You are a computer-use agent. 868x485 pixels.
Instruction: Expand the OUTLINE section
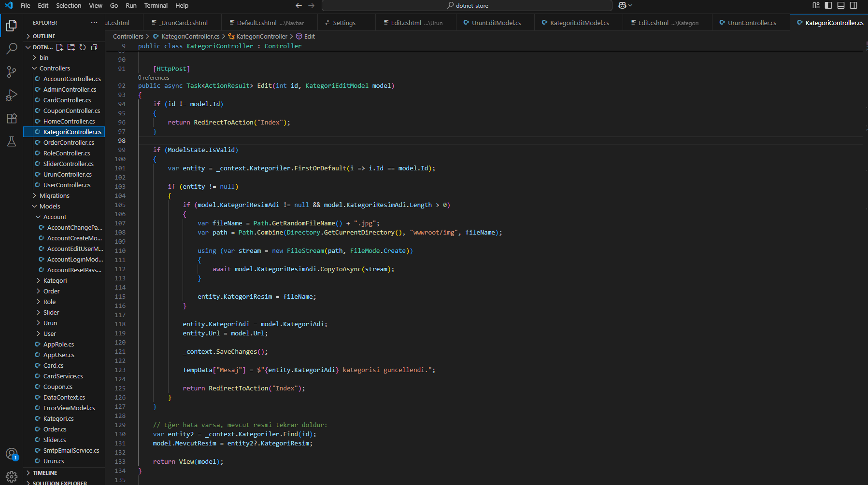(x=64, y=36)
